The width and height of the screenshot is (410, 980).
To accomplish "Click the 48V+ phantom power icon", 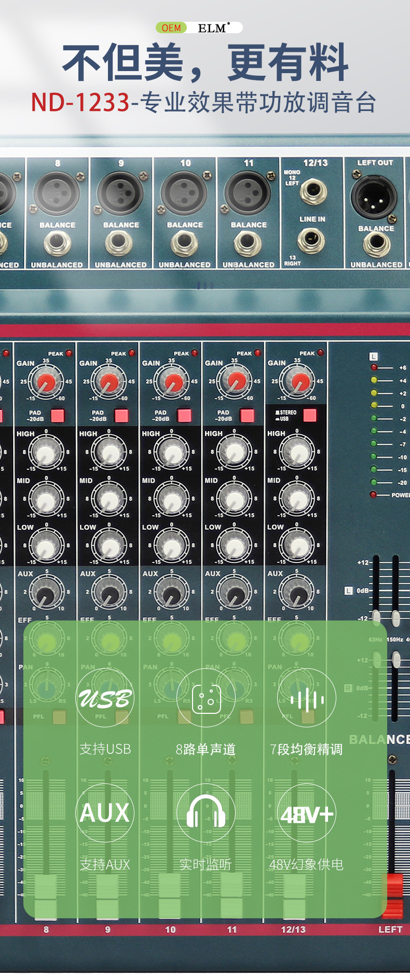I will tap(307, 813).
